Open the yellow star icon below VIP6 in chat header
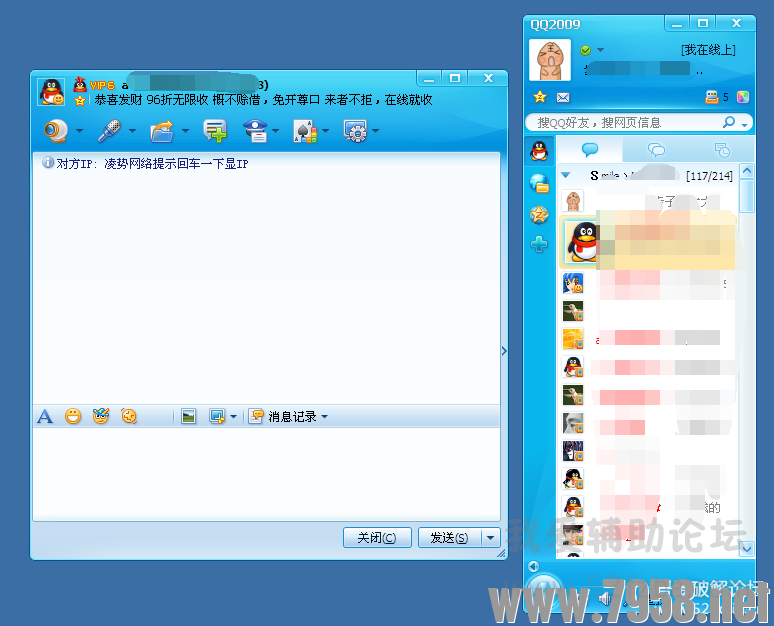Screen dimensions: 774x626 click(80, 101)
